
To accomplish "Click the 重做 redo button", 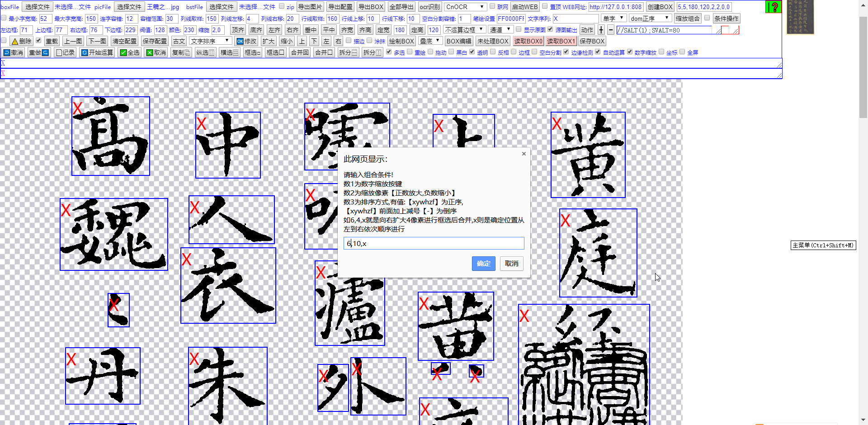I will click(x=38, y=52).
